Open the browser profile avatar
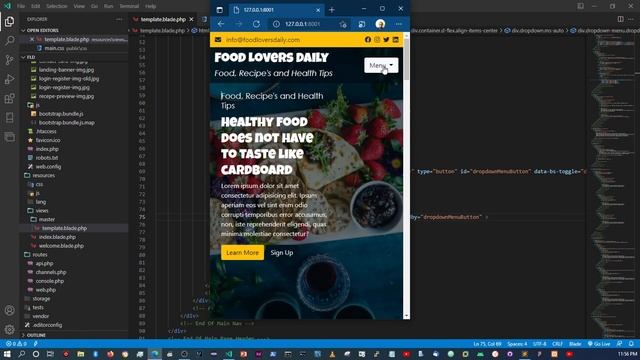640x360 pixels. coord(380,24)
